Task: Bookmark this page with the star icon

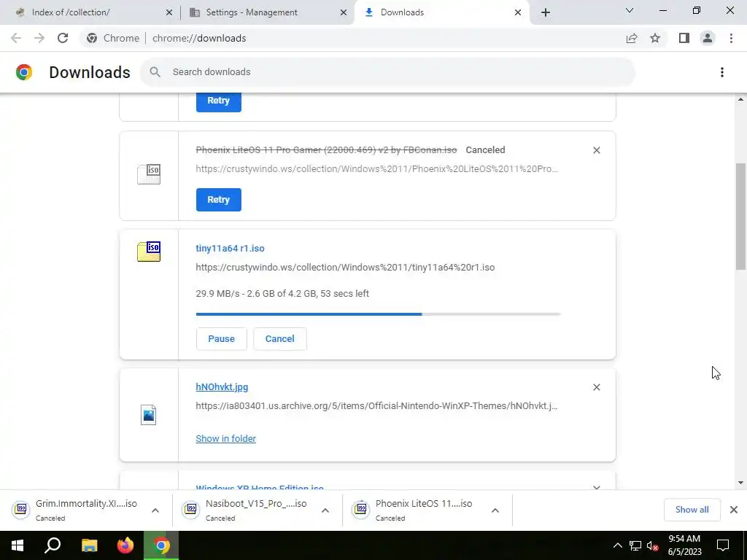Action: click(x=655, y=38)
